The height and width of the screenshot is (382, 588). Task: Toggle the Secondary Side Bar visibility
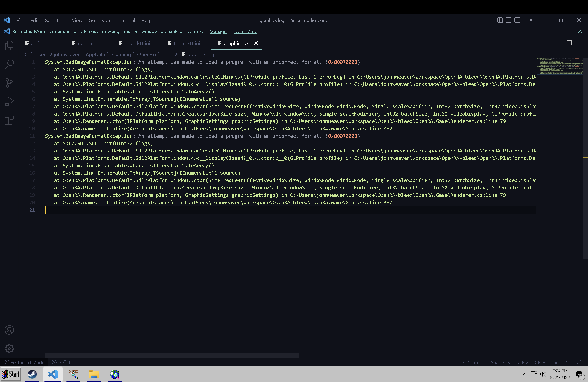tap(517, 20)
